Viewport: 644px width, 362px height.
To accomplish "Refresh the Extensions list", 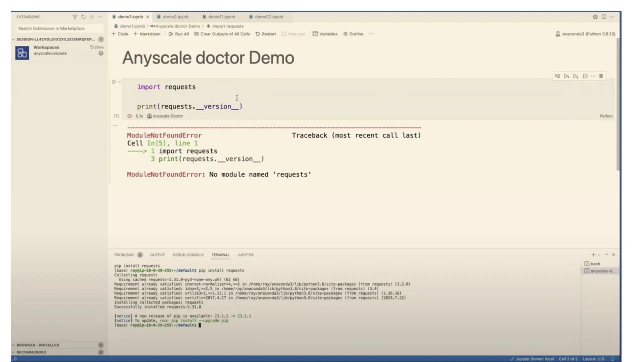I will [83, 17].
